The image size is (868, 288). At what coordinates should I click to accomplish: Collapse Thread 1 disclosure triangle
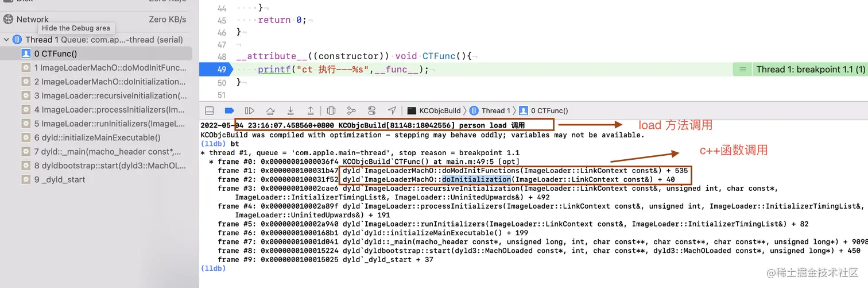(6, 40)
